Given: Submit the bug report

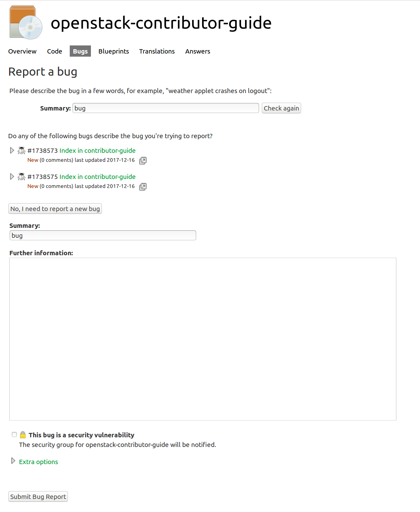Looking at the screenshot, I should [38, 497].
